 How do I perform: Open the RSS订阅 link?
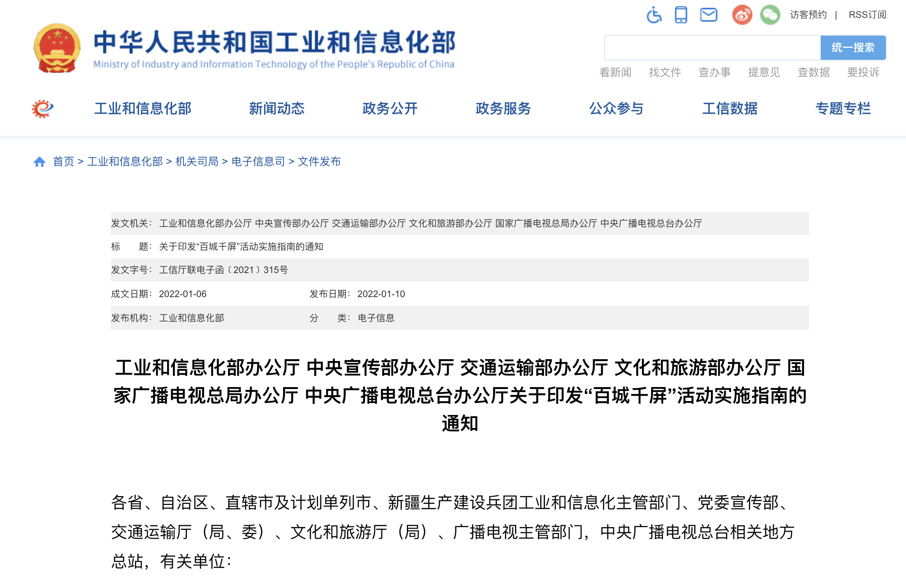coord(867,15)
